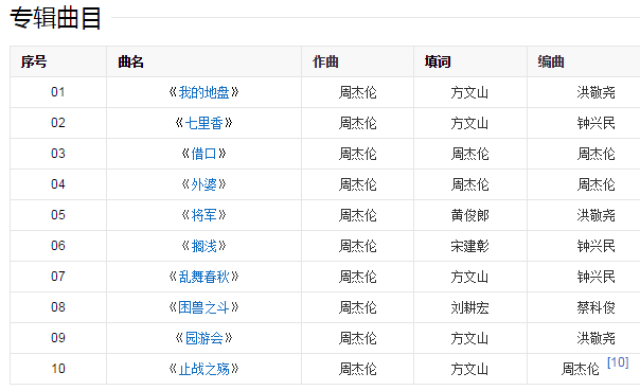Select track number 09 cell
The width and height of the screenshot is (640, 390).
[x=58, y=338]
